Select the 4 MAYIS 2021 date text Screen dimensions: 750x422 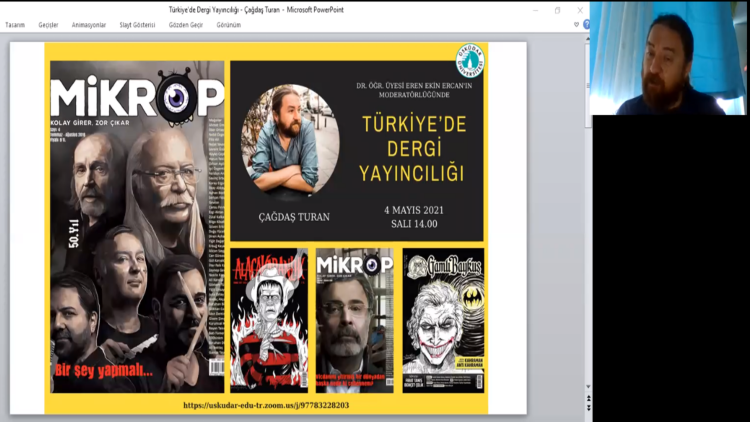point(414,210)
